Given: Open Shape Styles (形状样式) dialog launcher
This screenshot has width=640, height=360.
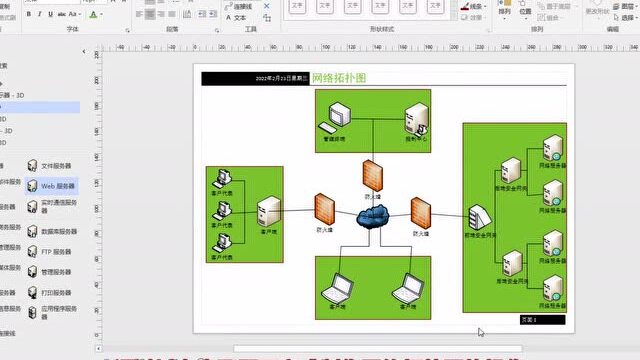Looking at the screenshot, I should 489,31.
